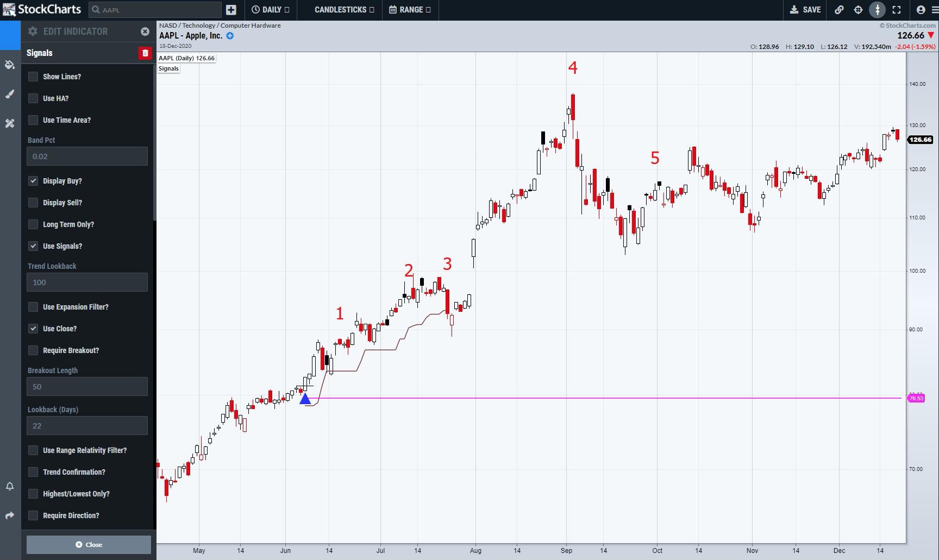This screenshot has height=560, width=939.
Task: Uncheck the Display Buy? option
Action: click(33, 181)
